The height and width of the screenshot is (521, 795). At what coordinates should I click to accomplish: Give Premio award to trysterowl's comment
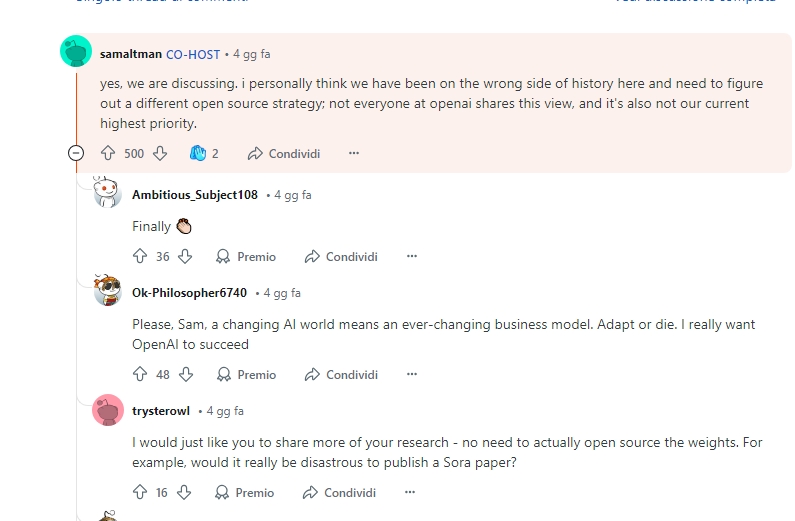point(244,493)
